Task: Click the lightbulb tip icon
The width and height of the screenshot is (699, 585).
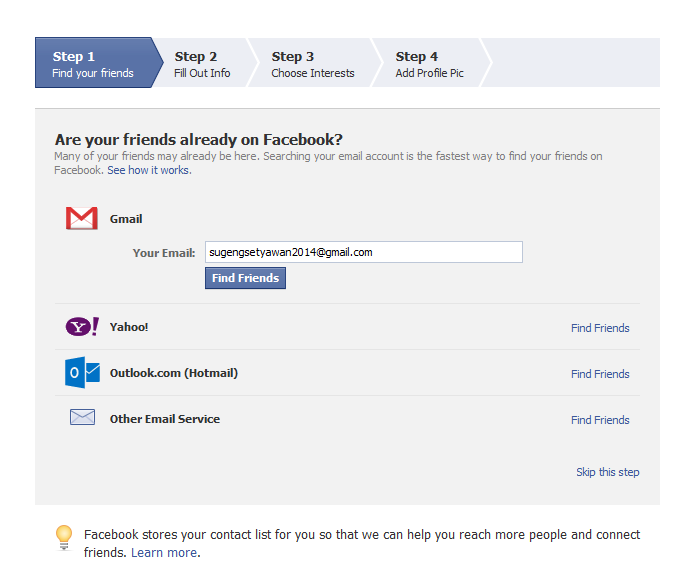Action: point(64,538)
